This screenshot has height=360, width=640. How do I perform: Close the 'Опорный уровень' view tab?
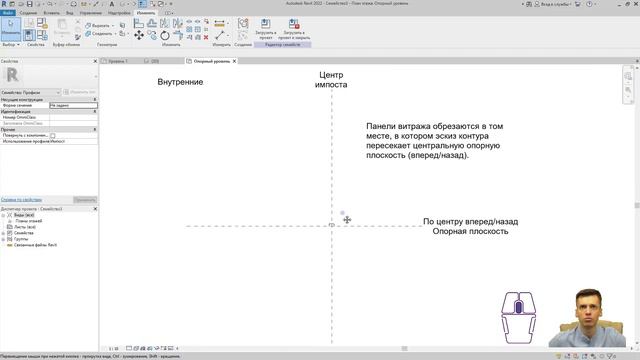click(x=234, y=61)
